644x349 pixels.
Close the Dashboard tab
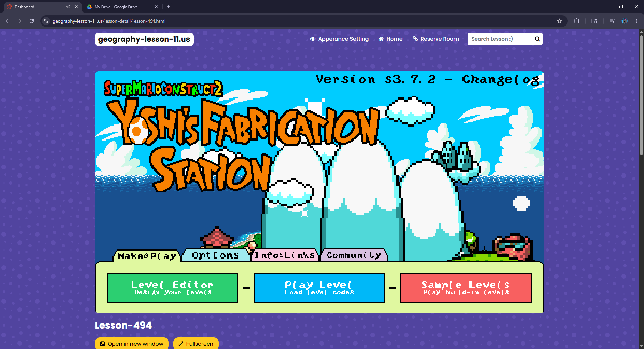point(76,7)
